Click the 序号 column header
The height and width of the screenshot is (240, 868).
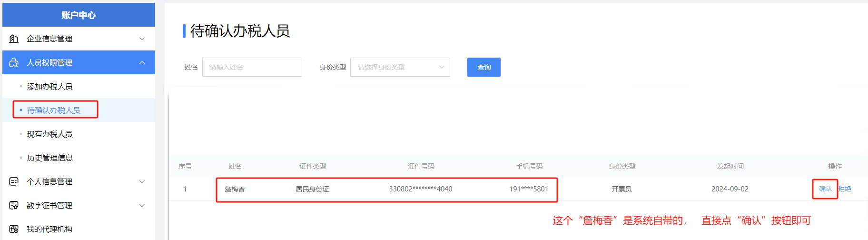tap(185, 166)
